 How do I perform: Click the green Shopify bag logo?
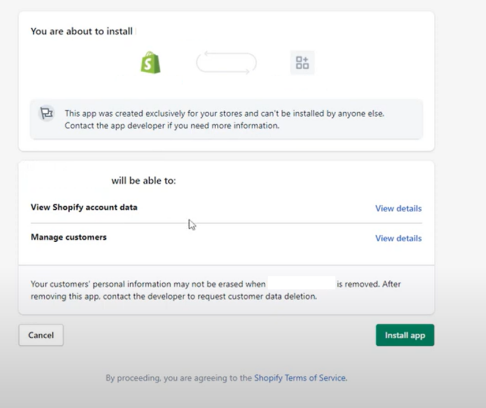(x=150, y=62)
